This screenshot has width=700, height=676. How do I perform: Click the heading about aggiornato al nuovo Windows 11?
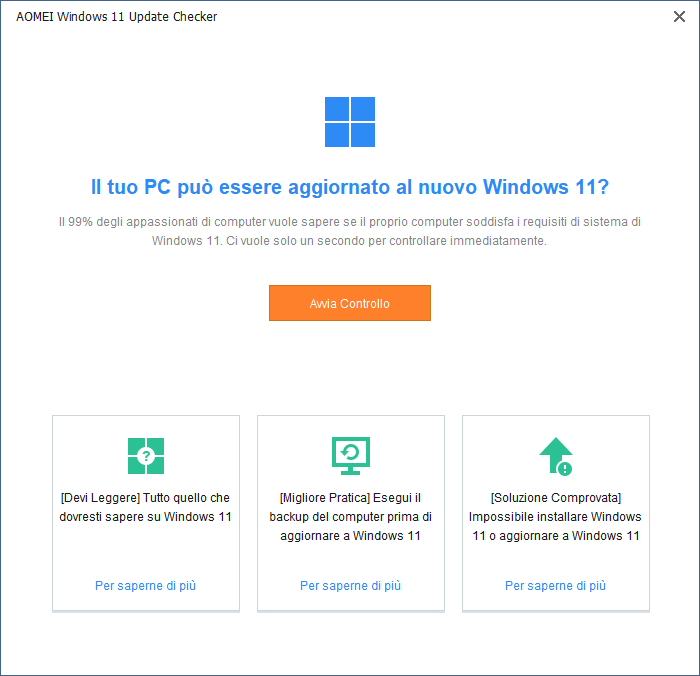tap(350, 187)
